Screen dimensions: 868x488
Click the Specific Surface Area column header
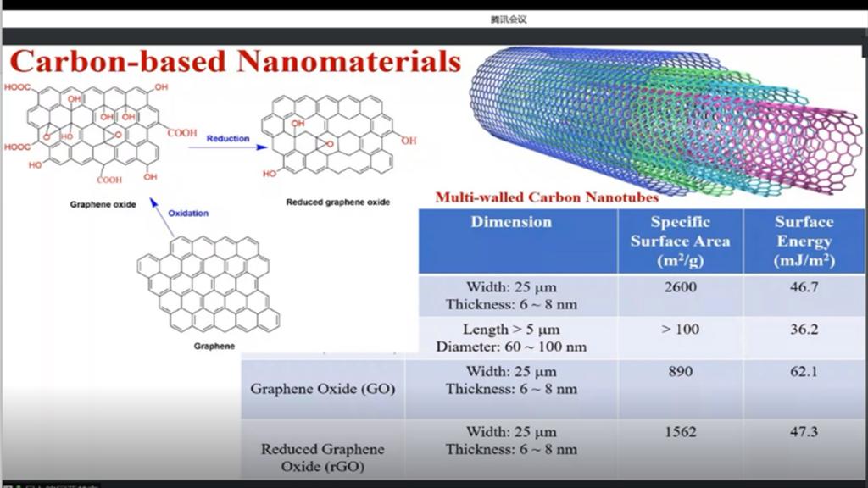pos(680,241)
